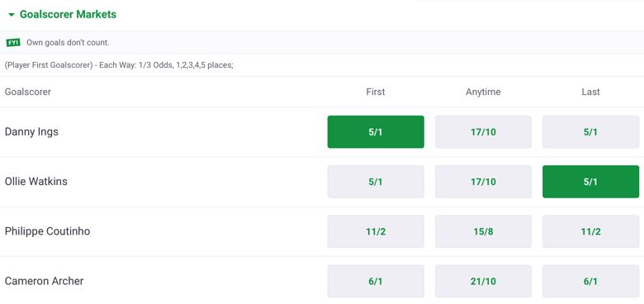The image size is (644, 304).
Task: Add Cameron Archer First odds 6/1
Action: coord(376,281)
